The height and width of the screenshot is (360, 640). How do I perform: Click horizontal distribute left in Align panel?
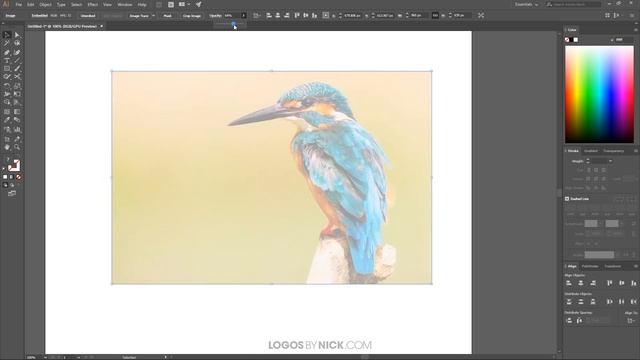(x=610, y=302)
